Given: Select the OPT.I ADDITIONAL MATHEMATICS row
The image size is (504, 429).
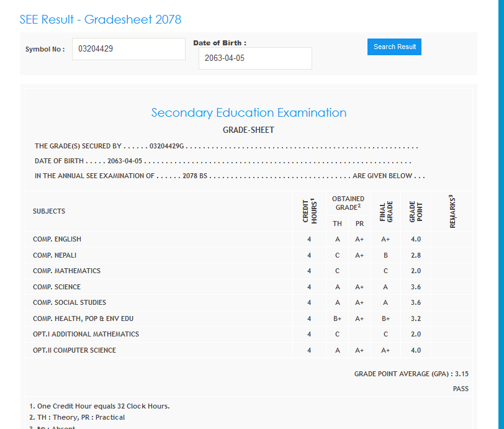Looking at the screenshot, I should 86,334.
